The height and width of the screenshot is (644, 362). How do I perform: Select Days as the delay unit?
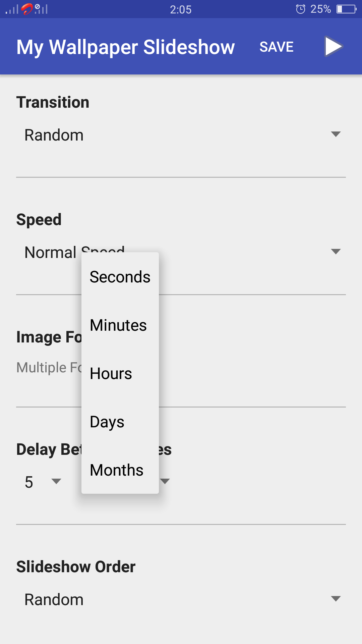pyautogui.click(x=120, y=422)
